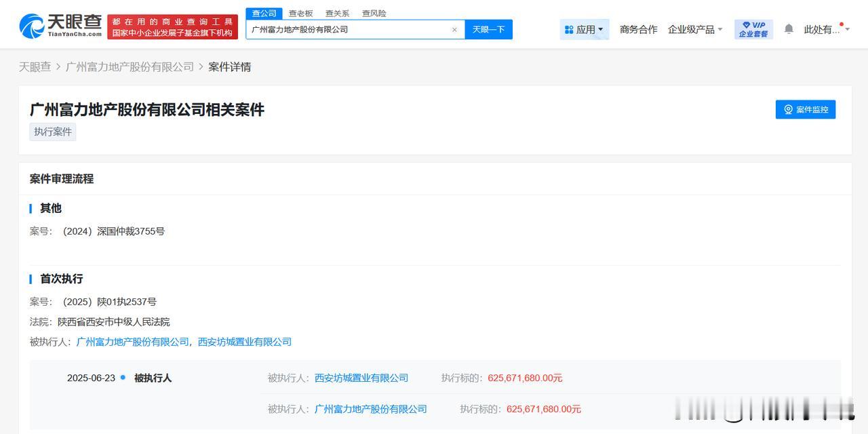
Task: Open 西安坊城置业有限公司 in the 被执行人 list line
Action: coord(245,342)
